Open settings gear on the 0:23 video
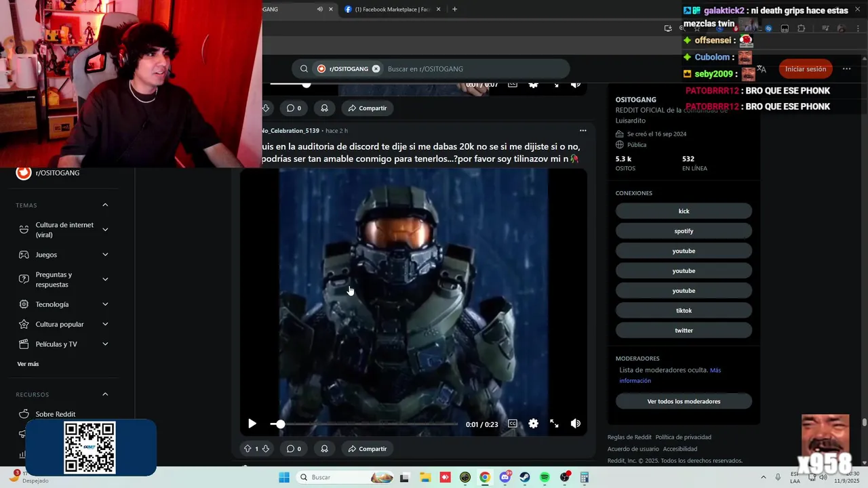The image size is (868, 488). click(534, 424)
